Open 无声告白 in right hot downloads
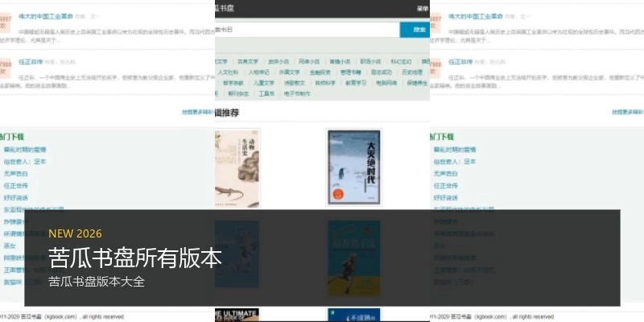 446,174
